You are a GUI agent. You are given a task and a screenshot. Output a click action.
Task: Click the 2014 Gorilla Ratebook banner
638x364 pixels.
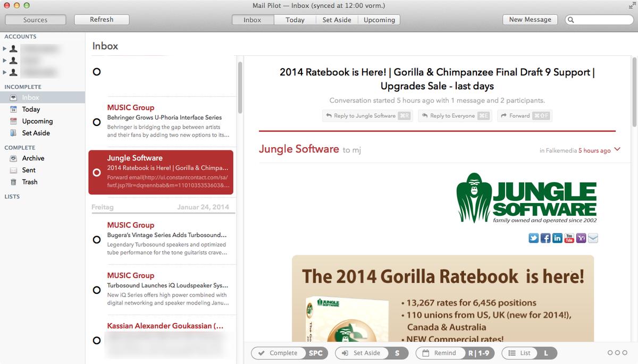coord(443,298)
